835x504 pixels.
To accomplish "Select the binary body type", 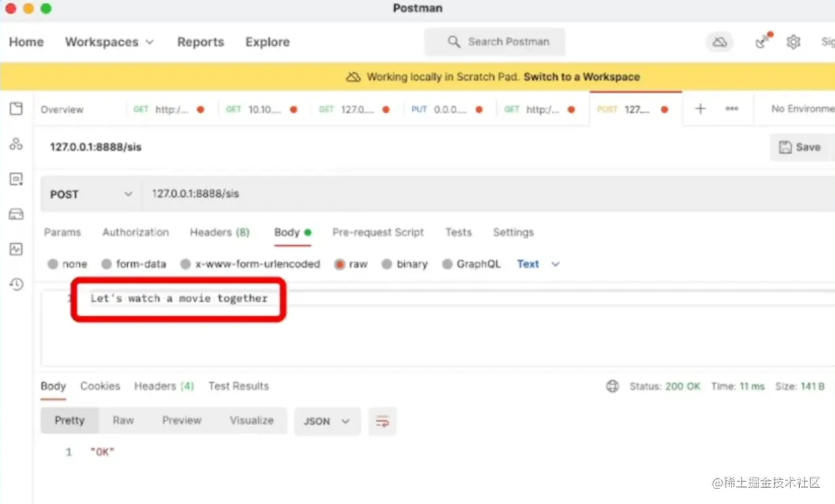I will (x=404, y=265).
